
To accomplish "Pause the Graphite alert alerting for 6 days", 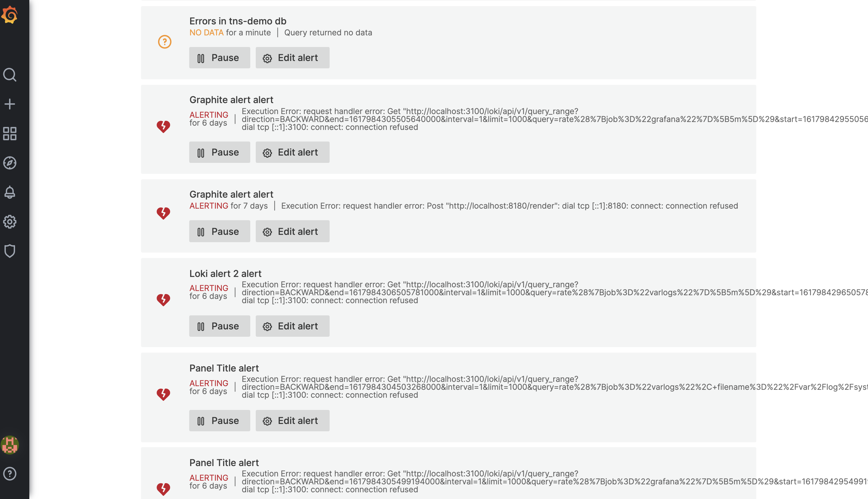I will click(219, 152).
